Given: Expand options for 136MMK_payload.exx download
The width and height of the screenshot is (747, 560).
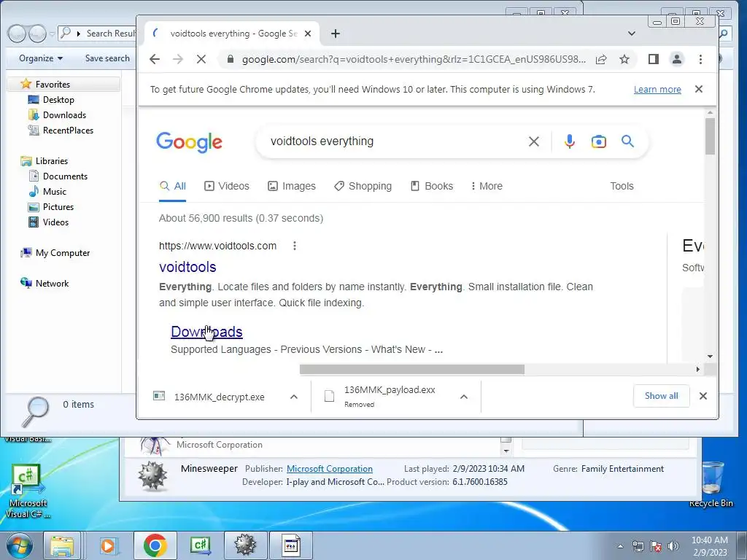Looking at the screenshot, I should click(463, 397).
